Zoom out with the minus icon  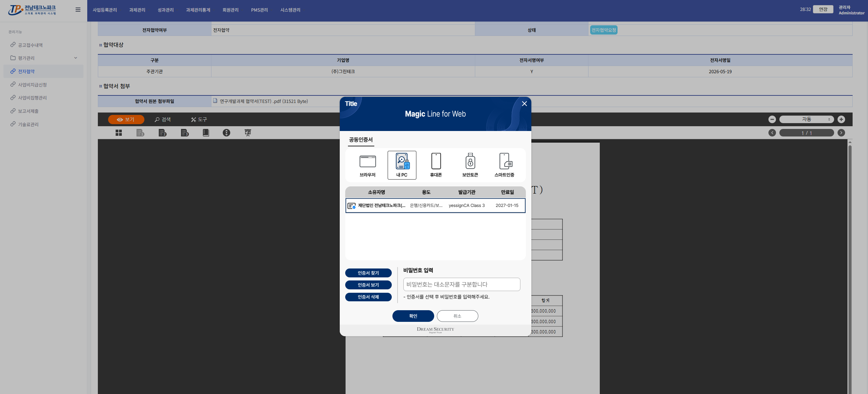[772, 119]
